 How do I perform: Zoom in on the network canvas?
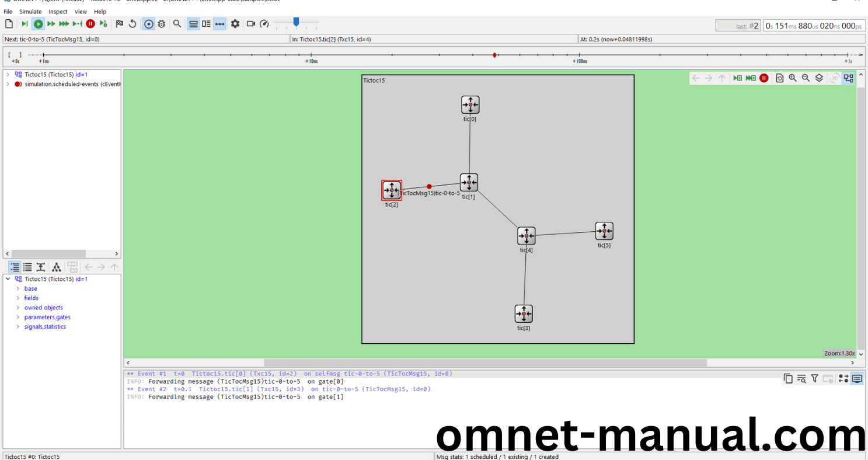point(793,78)
